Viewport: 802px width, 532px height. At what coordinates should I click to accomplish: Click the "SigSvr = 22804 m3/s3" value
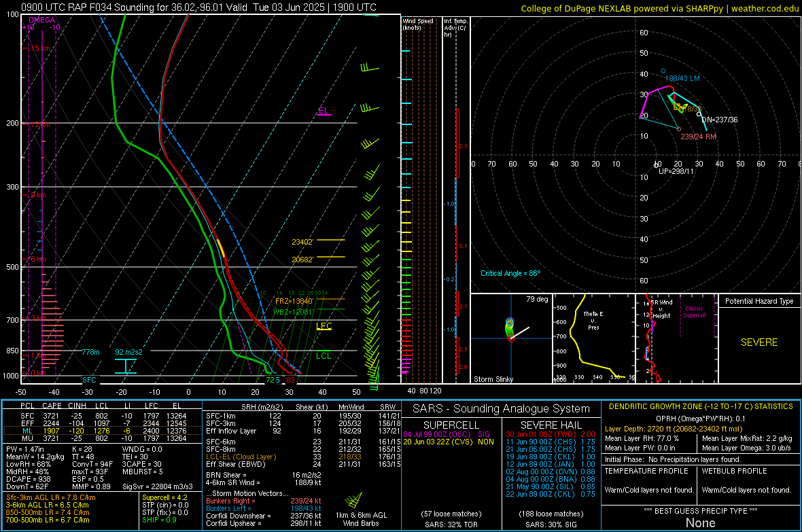[158, 487]
